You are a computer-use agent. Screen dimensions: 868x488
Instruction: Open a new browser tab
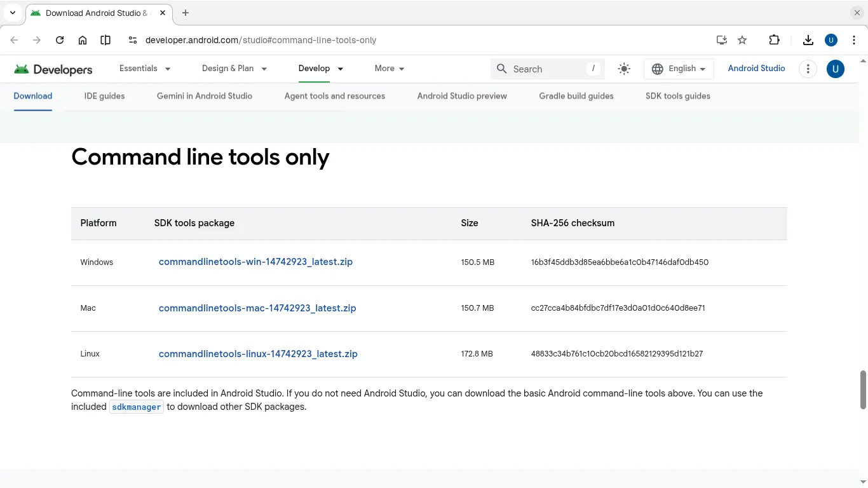click(x=186, y=13)
